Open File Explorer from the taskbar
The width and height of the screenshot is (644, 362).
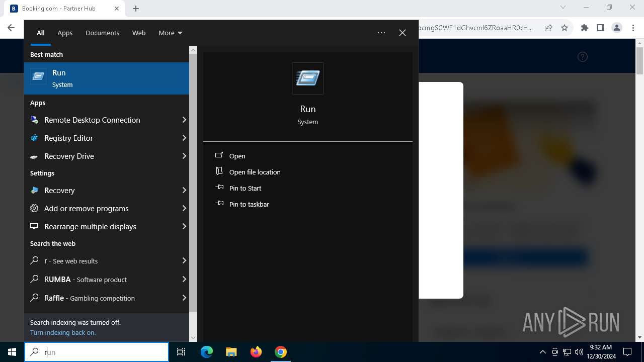coord(231,352)
